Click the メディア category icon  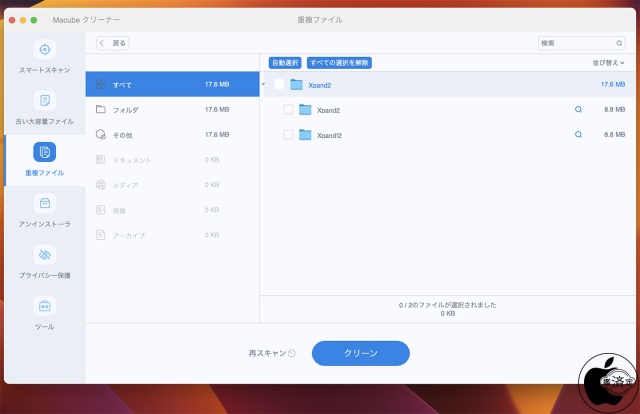(x=101, y=185)
